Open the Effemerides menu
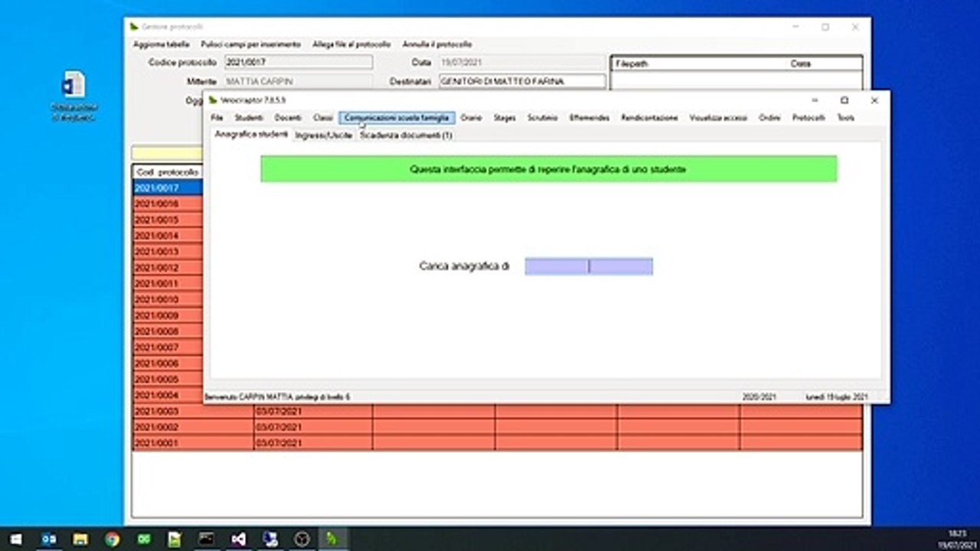Screen dimensions: 980x551 tap(590, 118)
